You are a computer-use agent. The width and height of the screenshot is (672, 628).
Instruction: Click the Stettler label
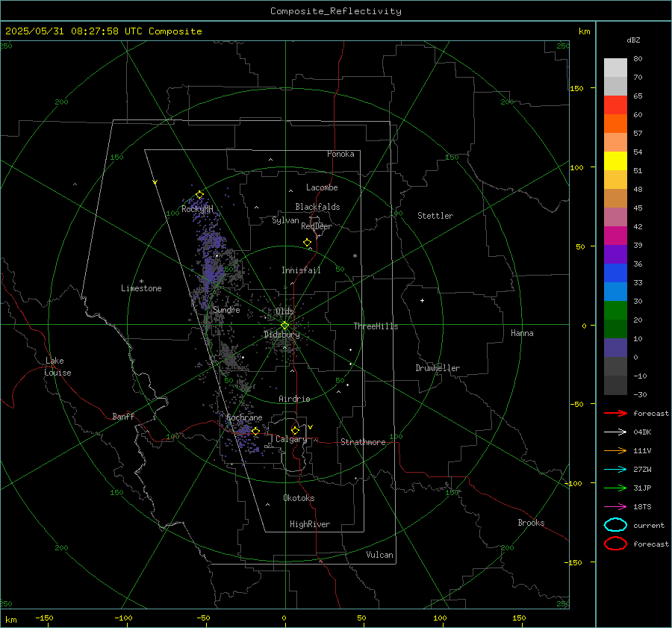tap(435, 216)
